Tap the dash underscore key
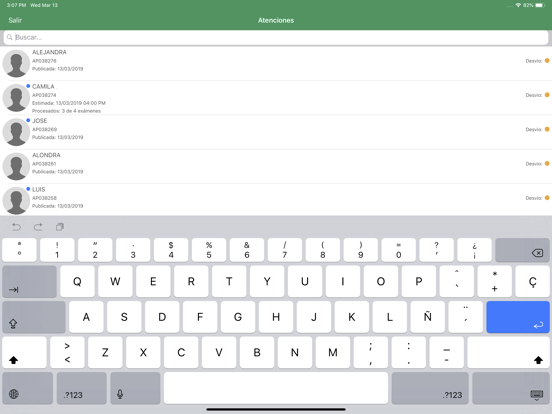The height and width of the screenshot is (414, 552). pyautogui.click(x=446, y=352)
